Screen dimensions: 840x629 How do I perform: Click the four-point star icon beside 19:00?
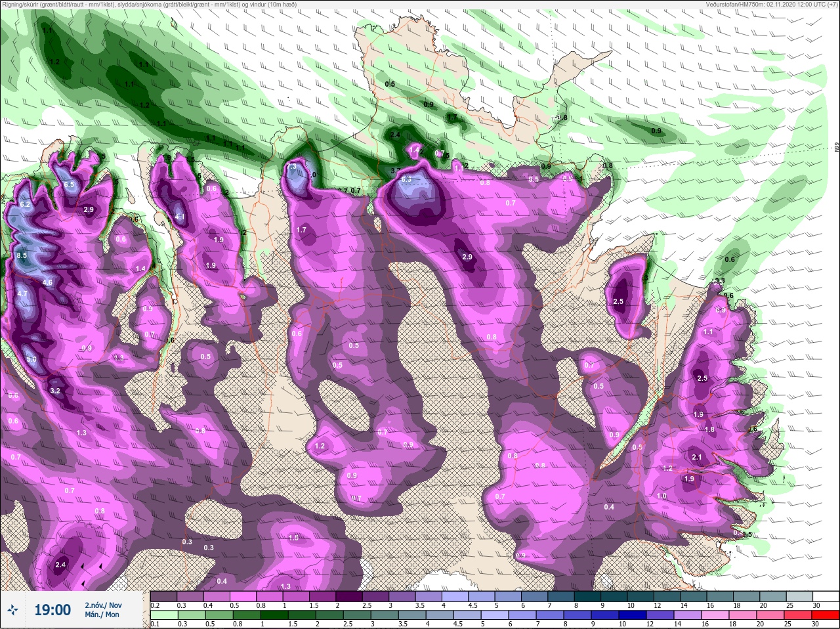coord(13,610)
